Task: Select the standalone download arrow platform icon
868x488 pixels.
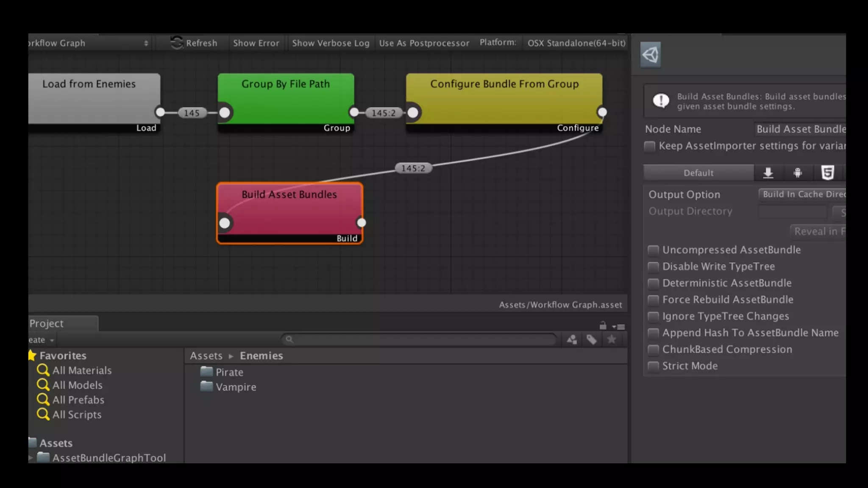Action: [768, 173]
